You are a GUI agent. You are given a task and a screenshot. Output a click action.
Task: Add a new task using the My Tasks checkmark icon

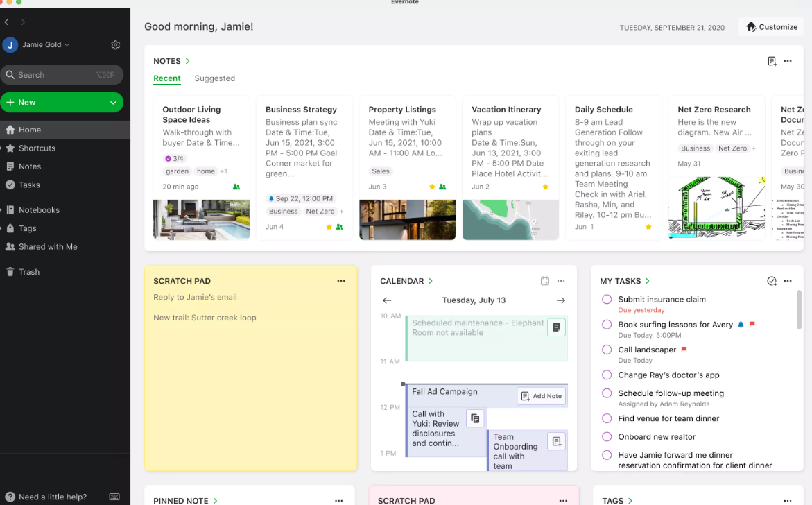pyautogui.click(x=771, y=281)
